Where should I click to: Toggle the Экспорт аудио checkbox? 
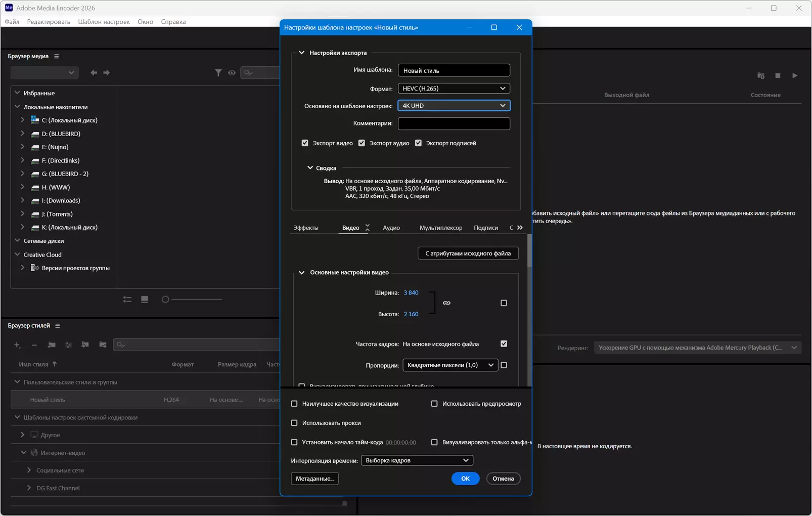[x=362, y=143]
